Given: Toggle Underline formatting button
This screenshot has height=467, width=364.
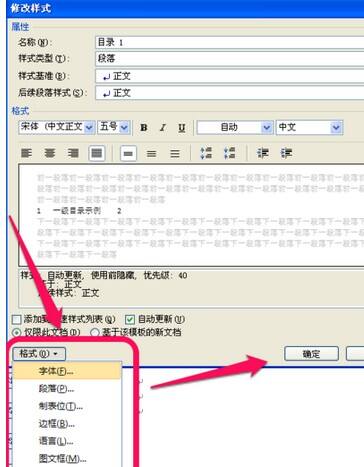Looking at the screenshot, I should point(181,127).
